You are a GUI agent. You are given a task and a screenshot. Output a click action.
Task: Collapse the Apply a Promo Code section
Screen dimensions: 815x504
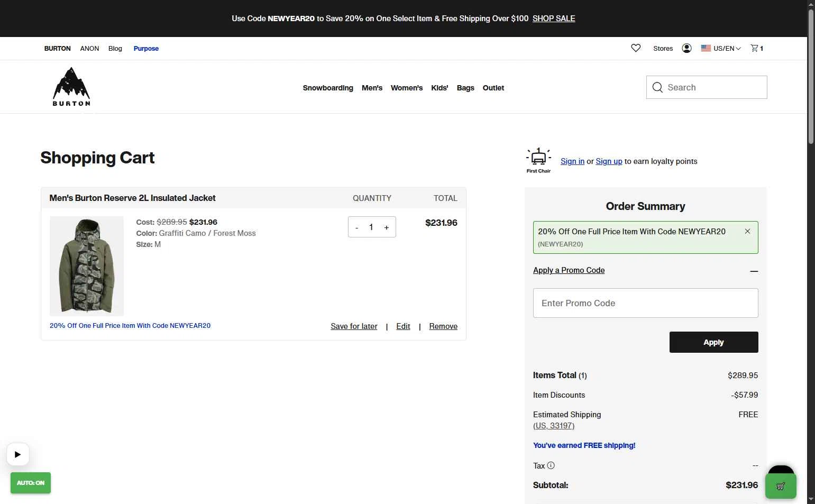(x=754, y=271)
